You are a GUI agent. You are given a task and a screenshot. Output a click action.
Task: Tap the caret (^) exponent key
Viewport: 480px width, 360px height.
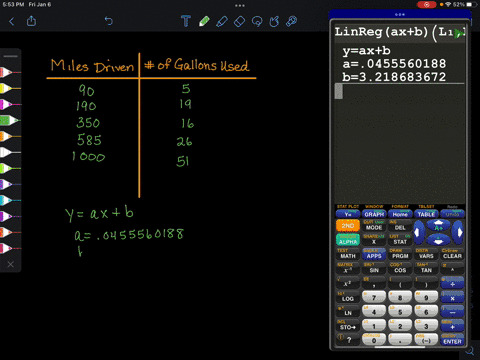[452, 269]
